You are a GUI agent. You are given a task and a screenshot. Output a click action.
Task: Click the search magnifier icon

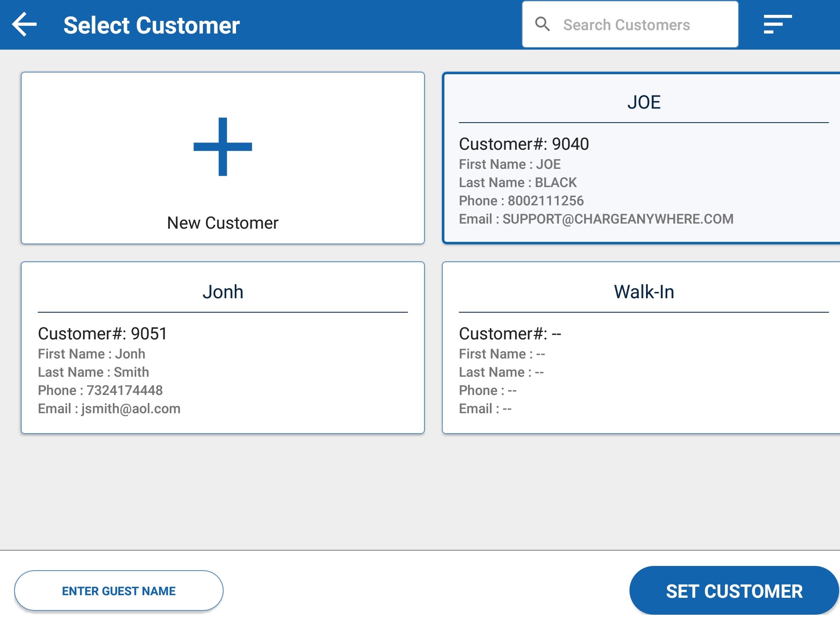(542, 24)
